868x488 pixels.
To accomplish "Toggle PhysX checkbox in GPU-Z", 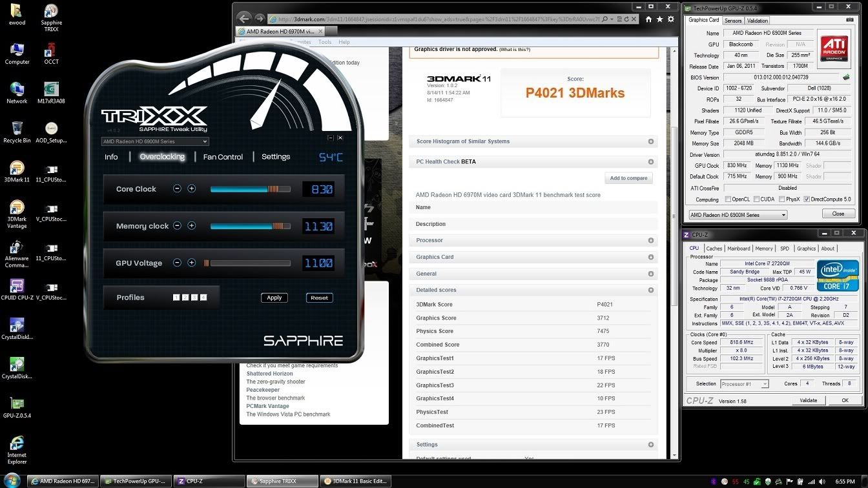I will 781,199.
